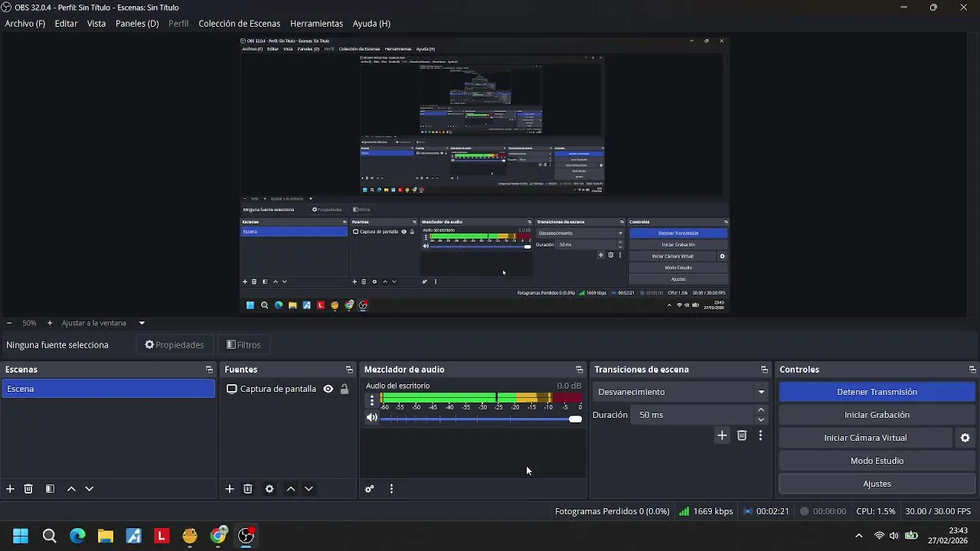The height and width of the screenshot is (551, 980).
Task: Click the Detener Transmisión button
Action: [877, 392]
